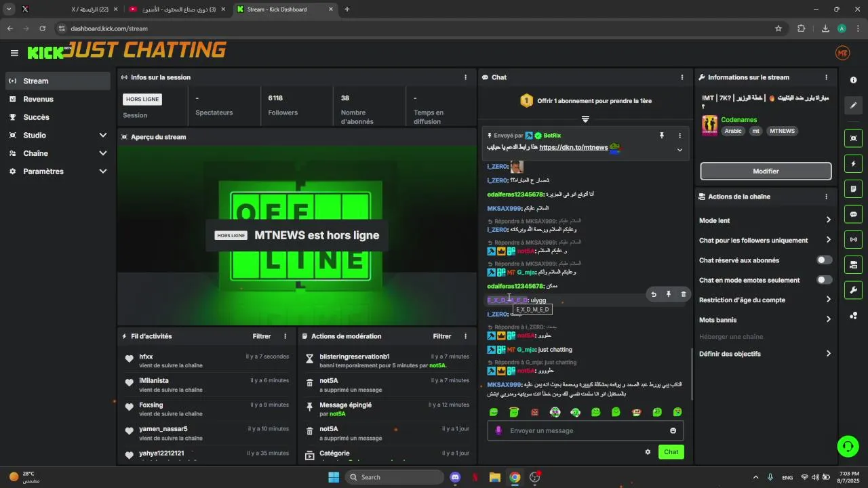This screenshot has height=488, width=868.
Task: Open Windows taskbar Search box
Action: [x=395, y=477]
